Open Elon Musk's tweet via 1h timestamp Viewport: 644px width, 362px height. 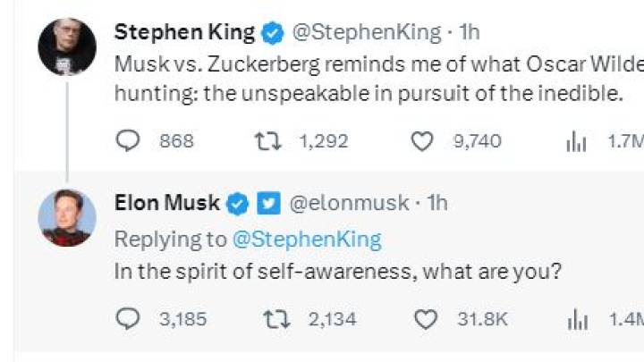pyautogui.click(x=436, y=203)
